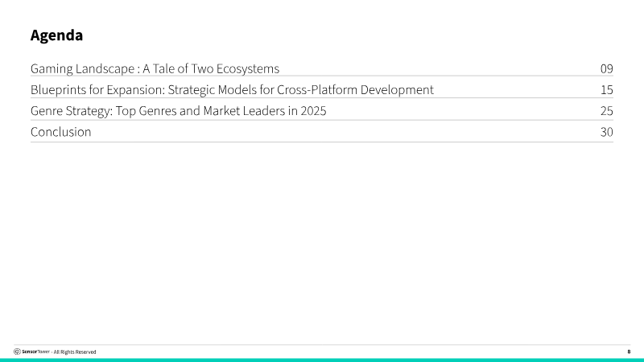Click page number 25 for Genre Strategy
The image size is (644, 362).
click(x=607, y=111)
